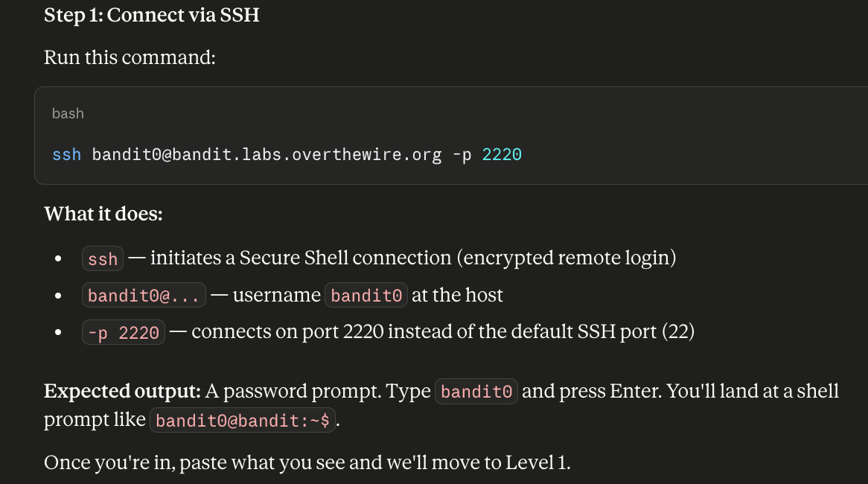Click the bold "Expected output:" label

122,392
